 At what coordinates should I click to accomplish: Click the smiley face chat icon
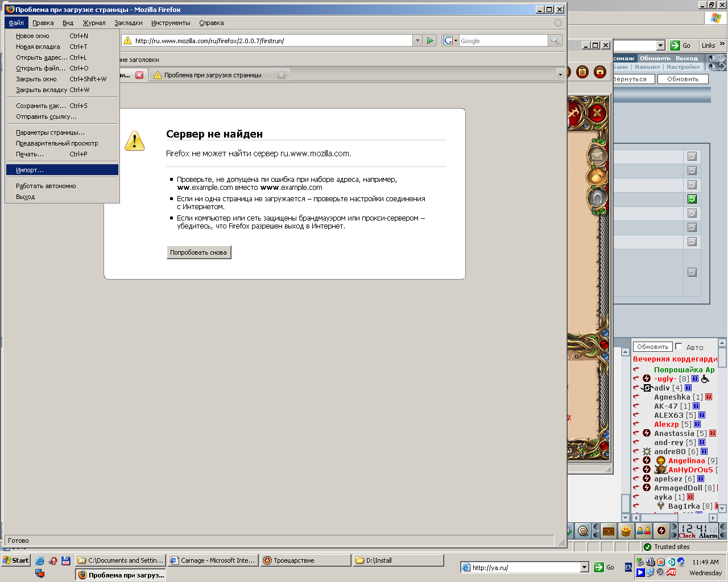point(583,531)
